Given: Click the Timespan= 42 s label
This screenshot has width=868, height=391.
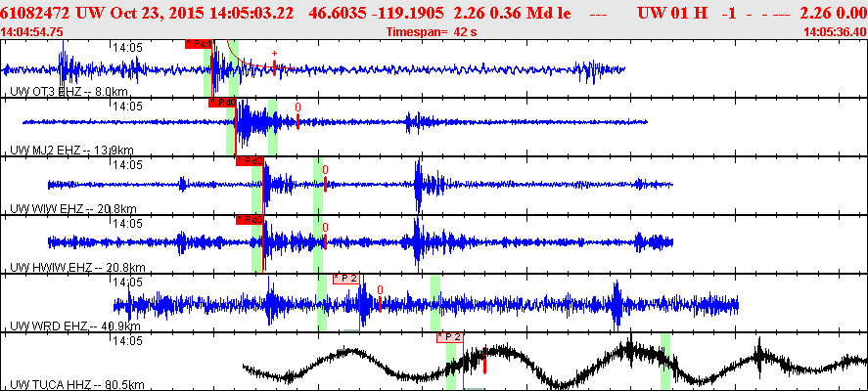Looking at the screenshot, I should click(432, 32).
